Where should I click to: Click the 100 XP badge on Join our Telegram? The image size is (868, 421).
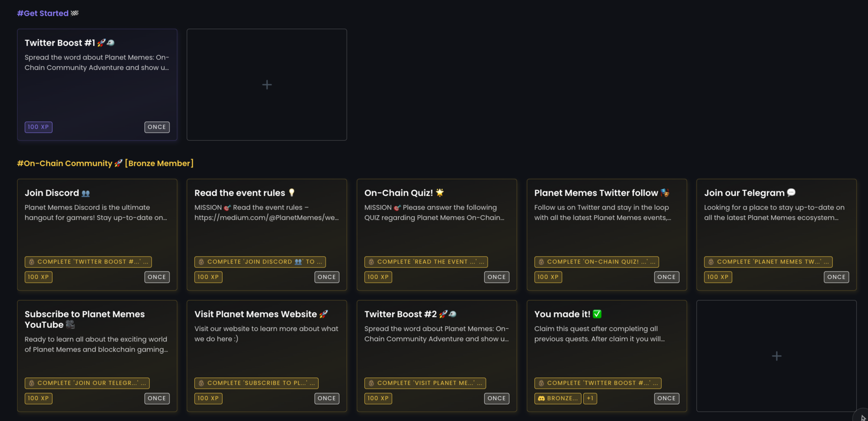coord(718,277)
